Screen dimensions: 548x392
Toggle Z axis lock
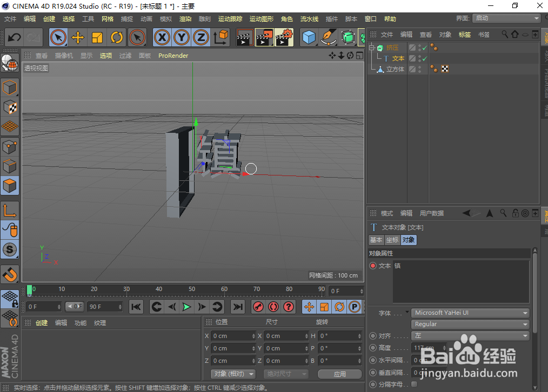201,37
